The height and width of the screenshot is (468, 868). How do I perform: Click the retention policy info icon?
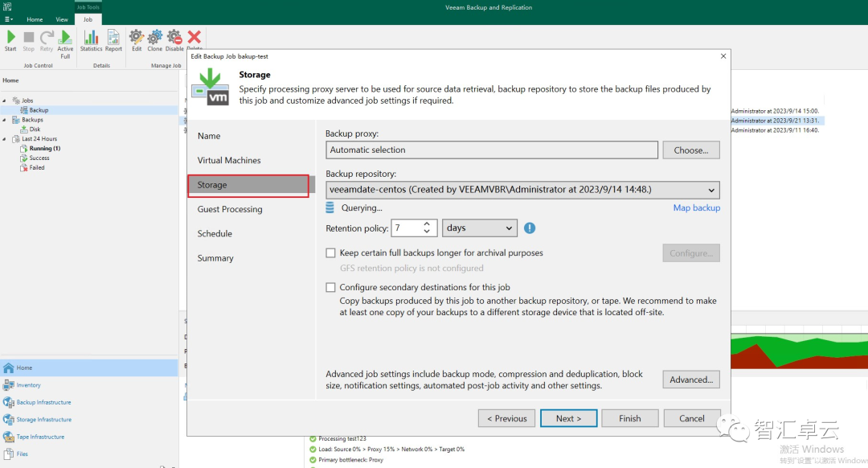[x=530, y=228]
